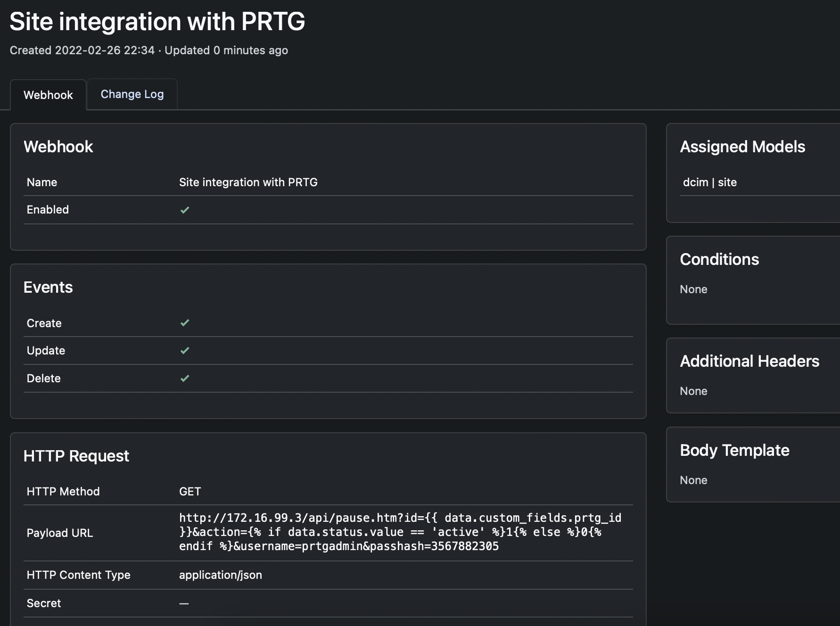Click the HTTP Request panel heading
Image resolution: width=840 pixels, height=626 pixels.
pyautogui.click(x=76, y=456)
